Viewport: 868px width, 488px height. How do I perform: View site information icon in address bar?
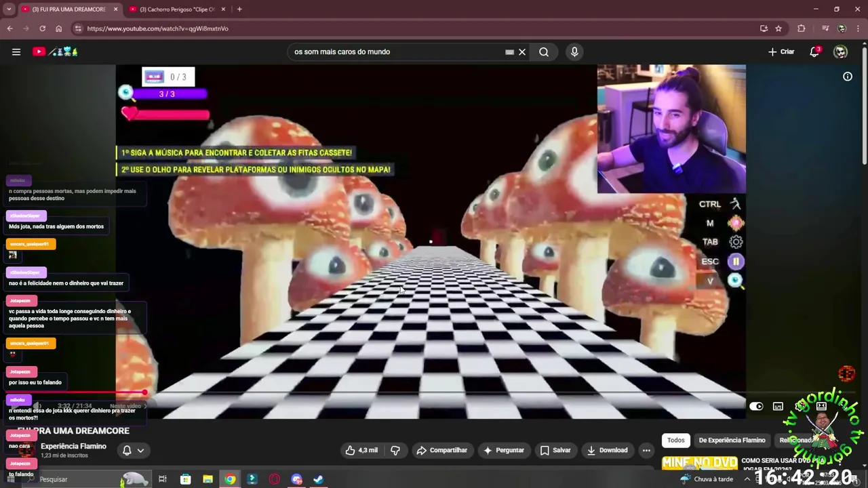[x=78, y=28]
